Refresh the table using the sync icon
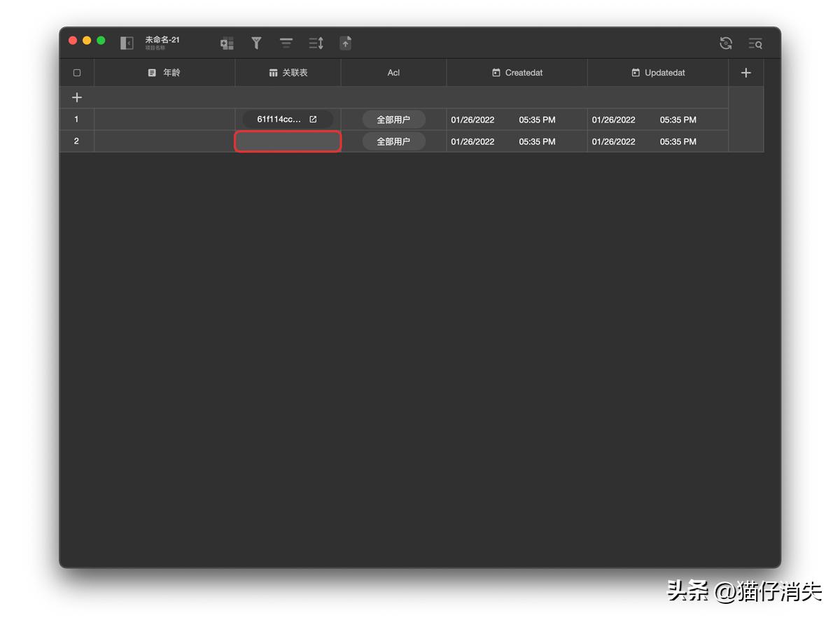The image size is (840, 620). point(726,43)
